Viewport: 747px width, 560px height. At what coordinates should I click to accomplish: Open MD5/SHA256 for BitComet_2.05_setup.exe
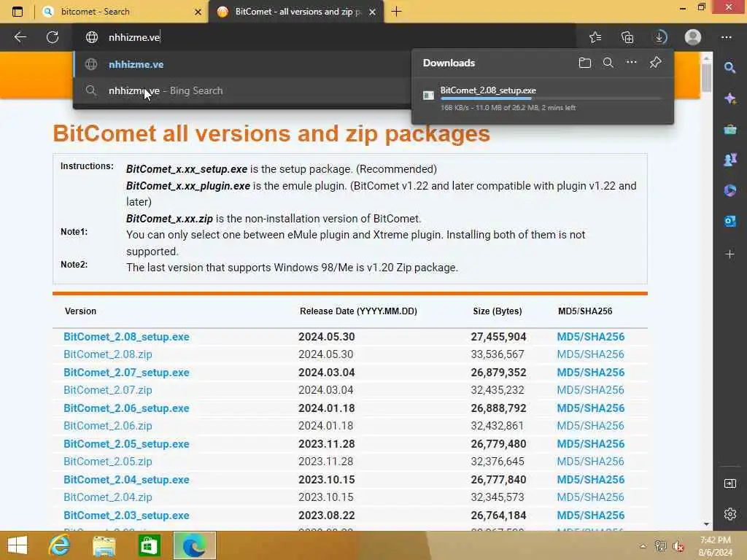[x=590, y=444]
